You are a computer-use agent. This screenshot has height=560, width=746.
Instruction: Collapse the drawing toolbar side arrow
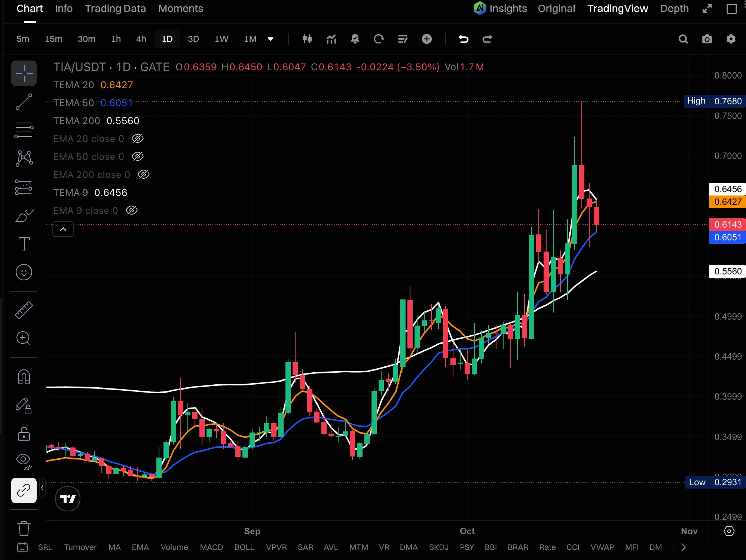point(42,488)
